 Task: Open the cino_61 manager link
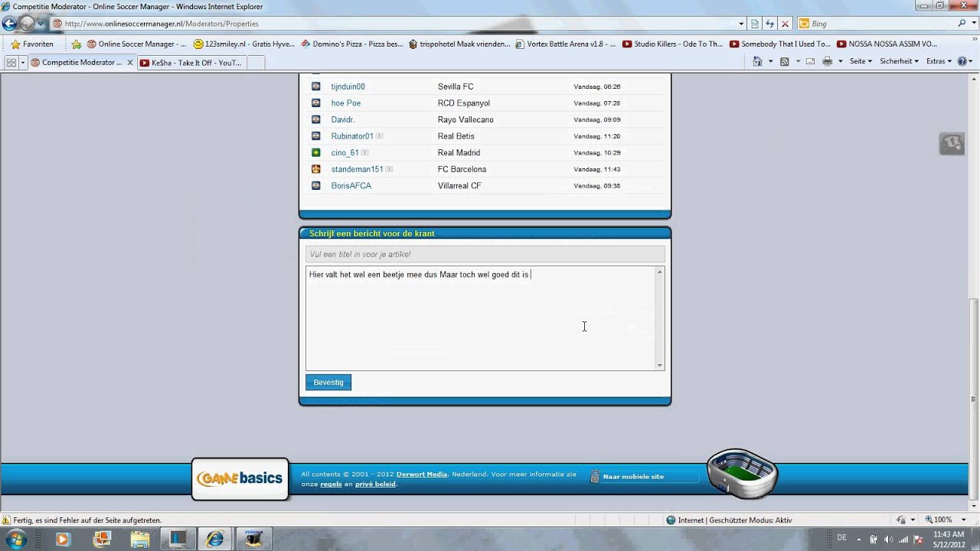pyautogui.click(x=345, y=153)
